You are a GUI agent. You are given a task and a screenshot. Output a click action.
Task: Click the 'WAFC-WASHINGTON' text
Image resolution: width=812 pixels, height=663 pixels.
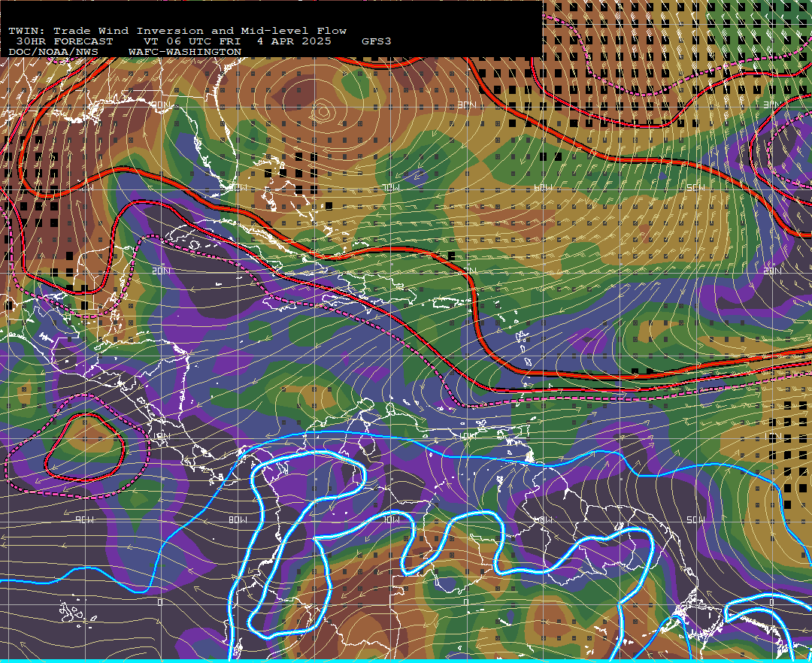(185, 53)
